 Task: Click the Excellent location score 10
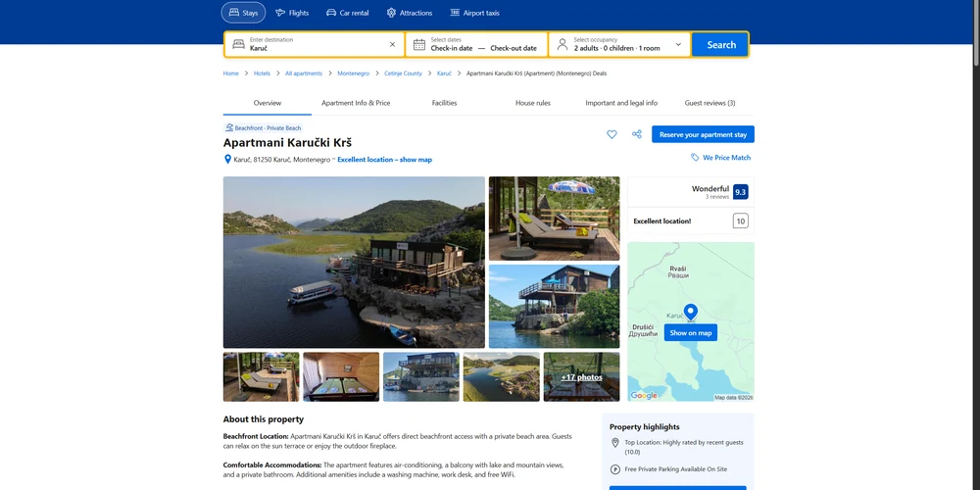741,220
